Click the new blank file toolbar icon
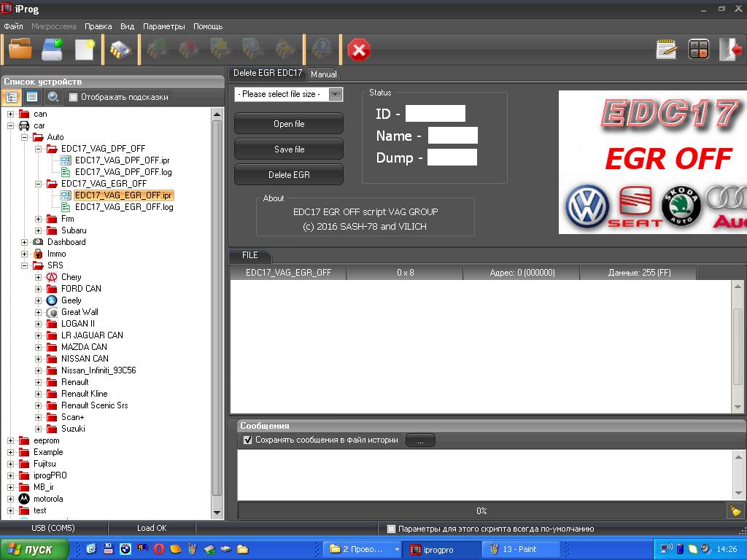 [x=85, y=50]
